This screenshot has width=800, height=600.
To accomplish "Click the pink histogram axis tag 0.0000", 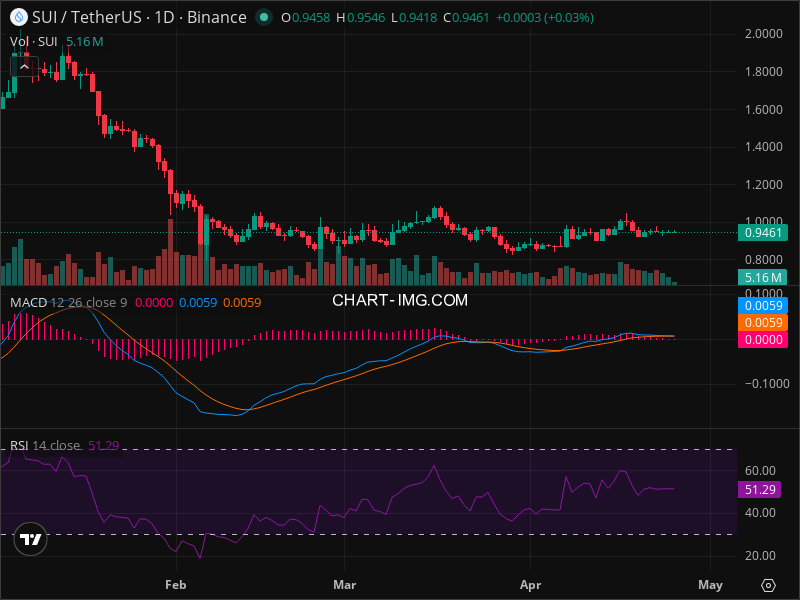I will (763, 340).
